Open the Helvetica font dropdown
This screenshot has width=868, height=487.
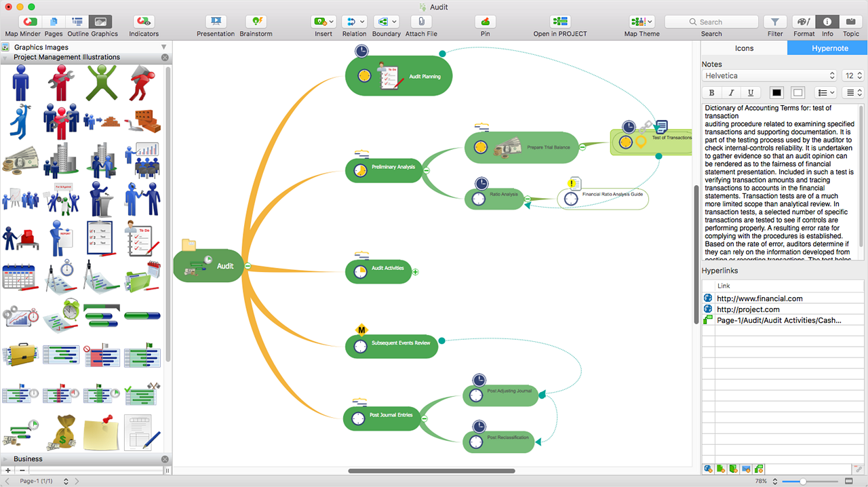770,75
